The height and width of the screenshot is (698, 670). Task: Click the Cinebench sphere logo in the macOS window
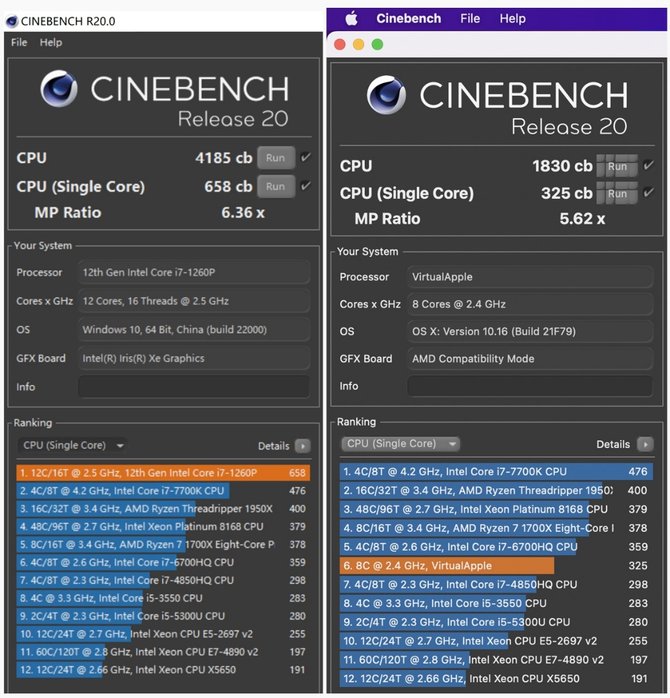(386, 96)
